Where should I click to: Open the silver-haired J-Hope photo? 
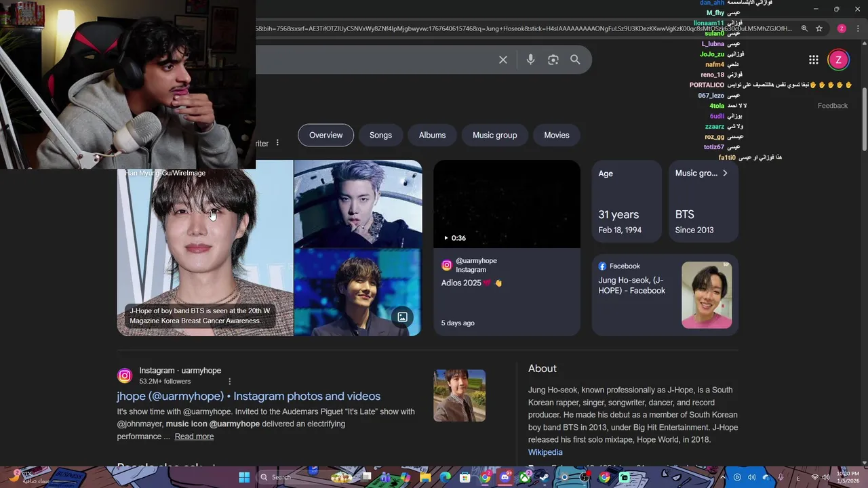[x=358, y=203]
